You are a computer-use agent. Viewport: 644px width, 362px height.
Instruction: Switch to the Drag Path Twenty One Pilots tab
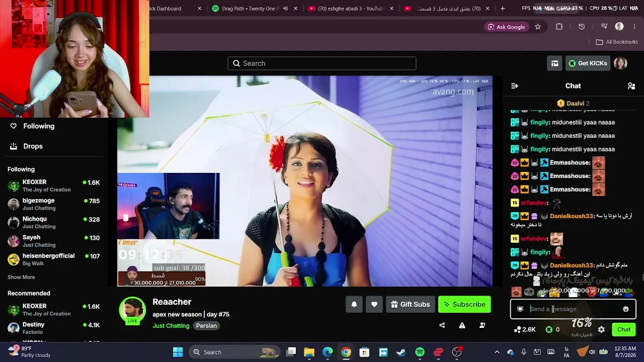[255, 9]
